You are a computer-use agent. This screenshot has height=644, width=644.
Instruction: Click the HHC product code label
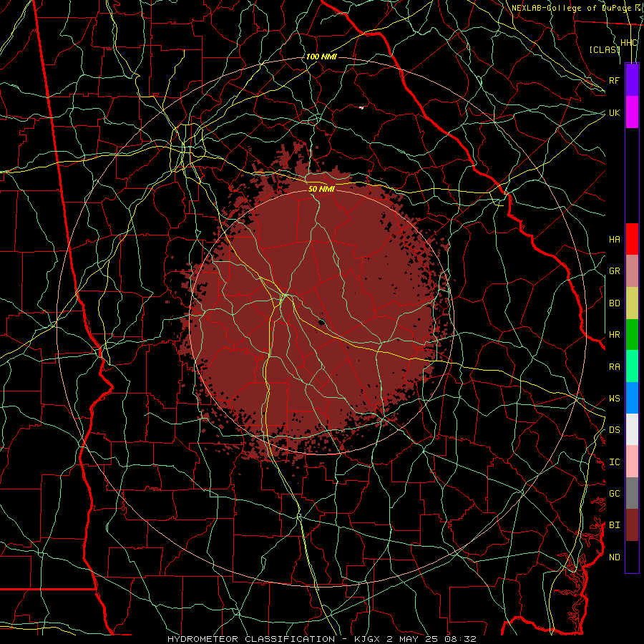629,43
